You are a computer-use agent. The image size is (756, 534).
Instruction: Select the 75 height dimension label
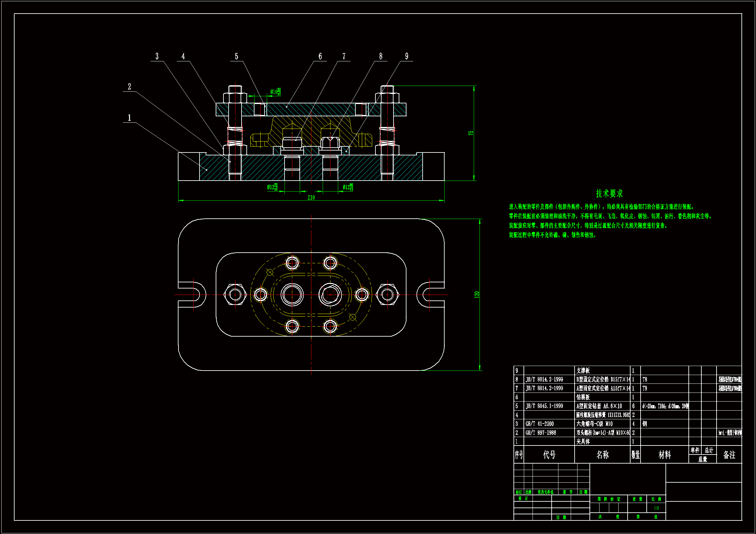tap(471, 133)
